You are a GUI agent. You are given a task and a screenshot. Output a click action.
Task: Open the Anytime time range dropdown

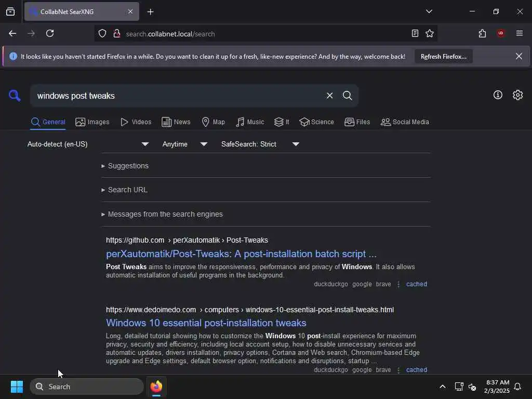(185, 144)
